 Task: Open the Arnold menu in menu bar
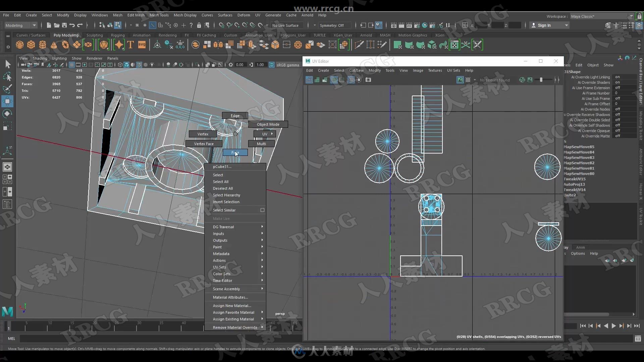coord(307,15)
